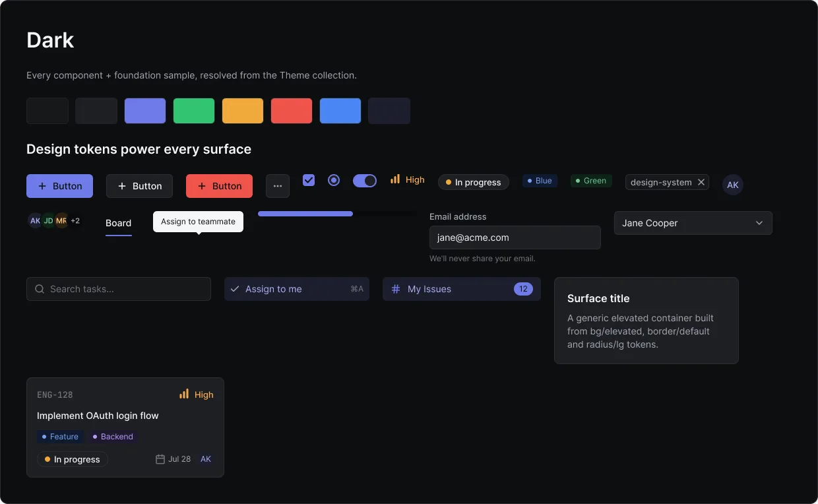The height and width of the screenshot is (504, 818).
Task: Click the magnifier icon in Search tasks
Action: [40, 289]
